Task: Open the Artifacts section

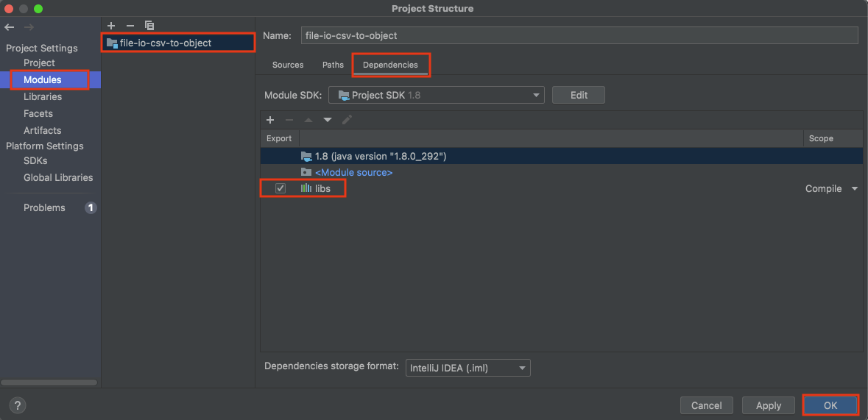Action: click(42, 131)
